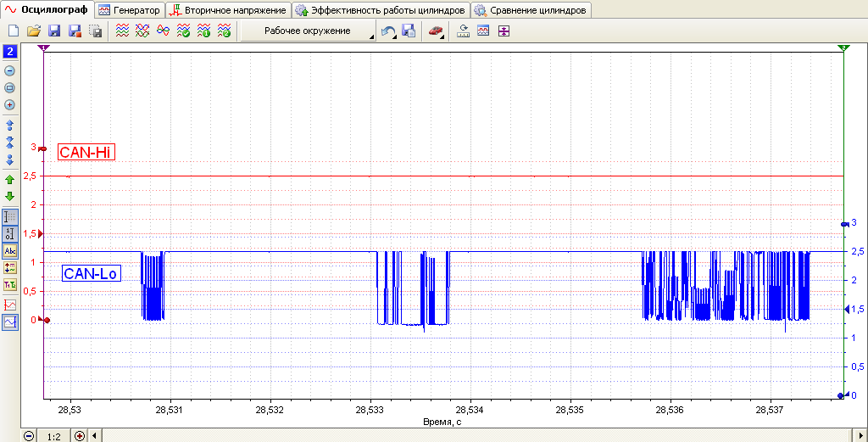Open a saved oscillogram file

(34, 31)
